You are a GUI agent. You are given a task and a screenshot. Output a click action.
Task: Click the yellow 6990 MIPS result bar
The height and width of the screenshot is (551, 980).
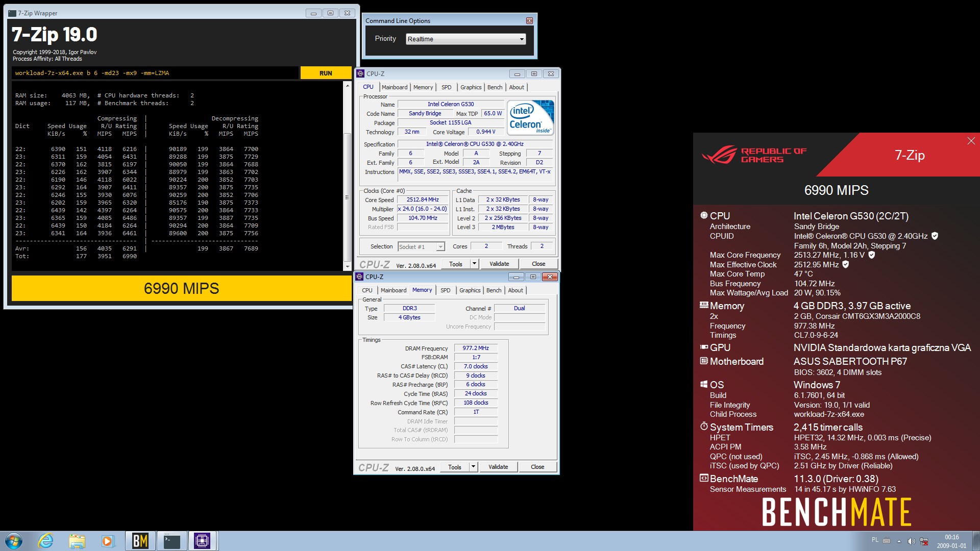point(181,288)
